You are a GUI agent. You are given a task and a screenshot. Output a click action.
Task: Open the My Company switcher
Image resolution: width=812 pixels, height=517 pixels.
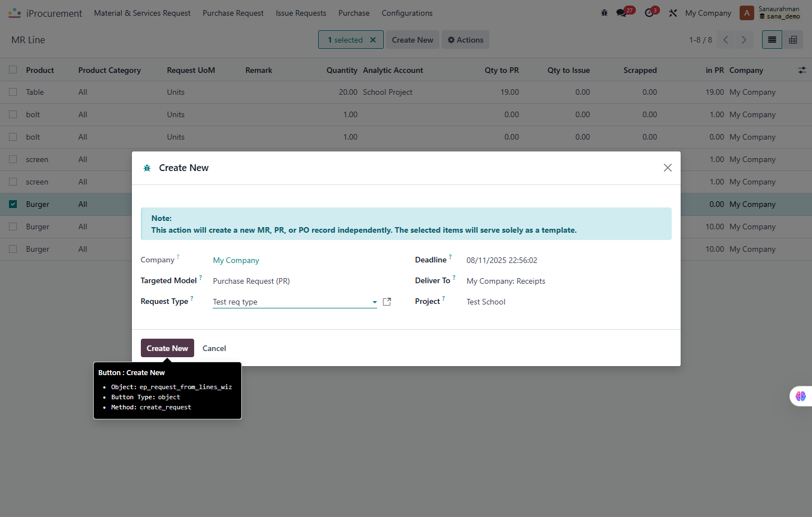(x=708, y=13)
